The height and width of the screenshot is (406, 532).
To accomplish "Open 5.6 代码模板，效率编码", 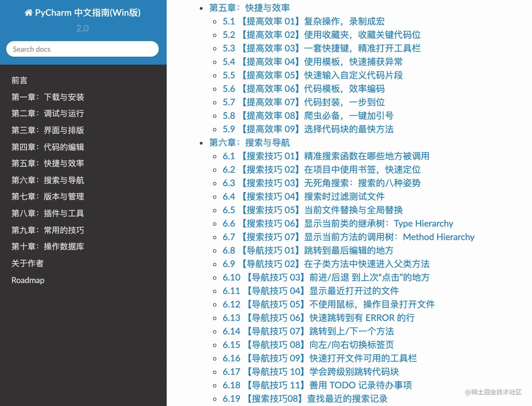I will [304, 89].
